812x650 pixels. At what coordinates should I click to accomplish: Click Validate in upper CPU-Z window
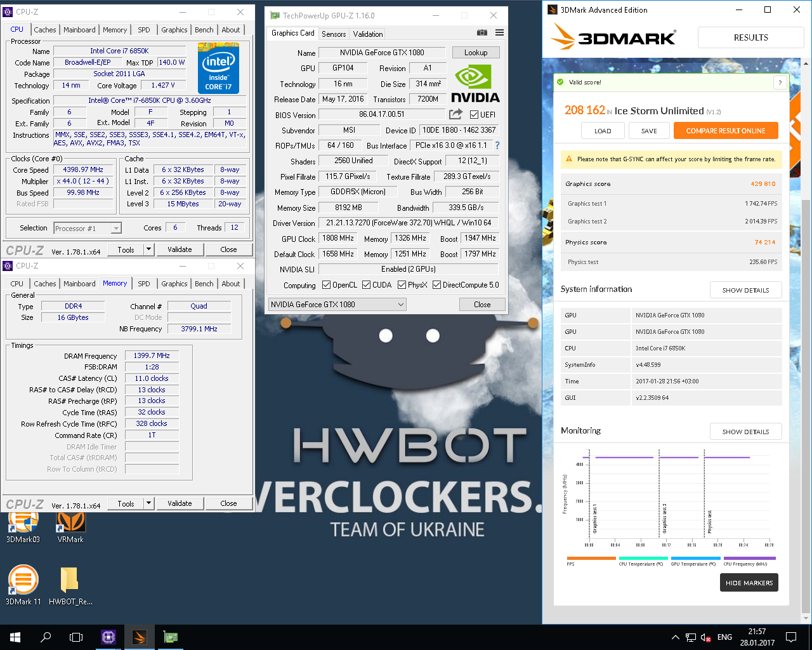click(180, 249)
